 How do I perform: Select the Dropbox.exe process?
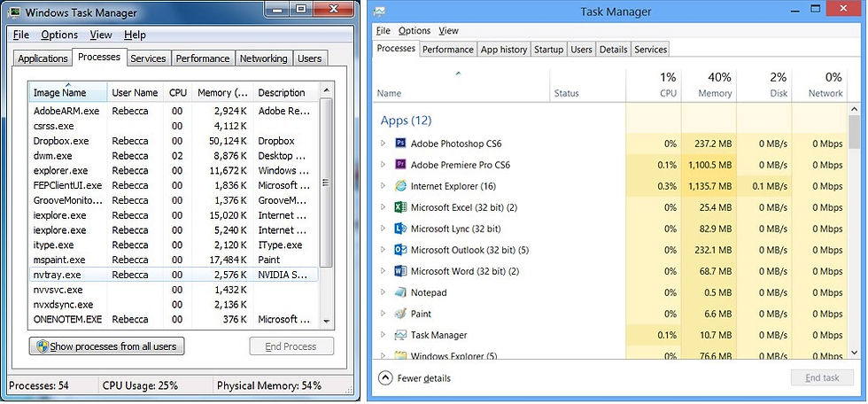pyautogui.click(x=174, y=141)
